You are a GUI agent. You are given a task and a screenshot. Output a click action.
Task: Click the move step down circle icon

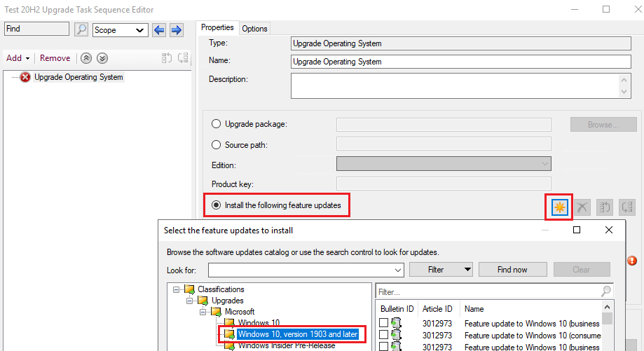pos(102,58)
